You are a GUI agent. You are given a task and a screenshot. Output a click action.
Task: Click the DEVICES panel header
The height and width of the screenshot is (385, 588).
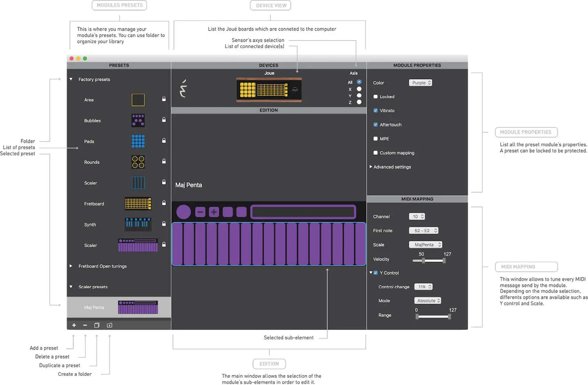click(x=269, y=65)
